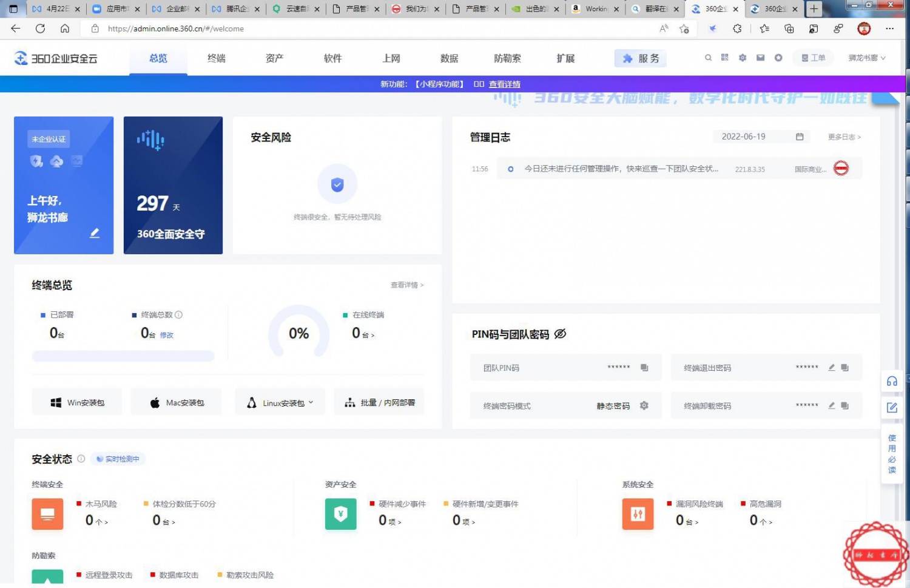
Task: Open the 使用必读 side button
Action: [x=892, y=454]
